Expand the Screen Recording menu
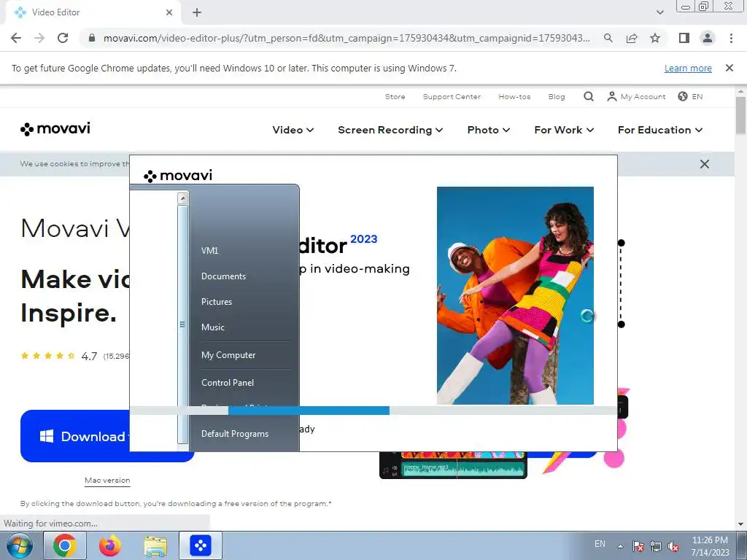 click(390, 130)
